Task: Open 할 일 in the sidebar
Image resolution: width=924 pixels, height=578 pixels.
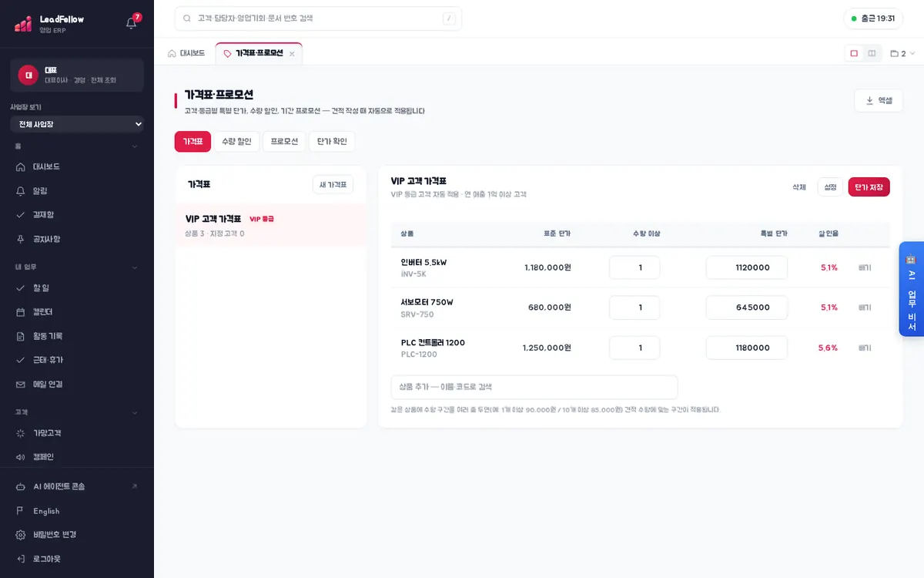Action: 77,287
